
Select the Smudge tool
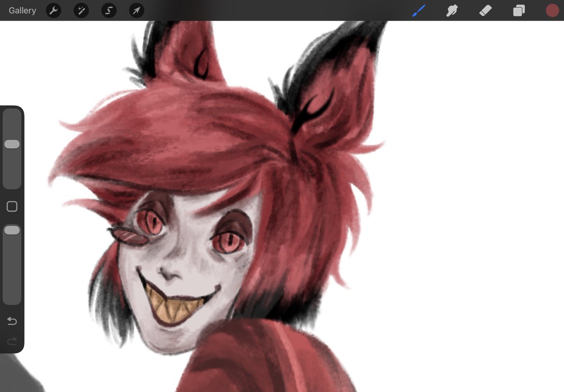point(452,10)
